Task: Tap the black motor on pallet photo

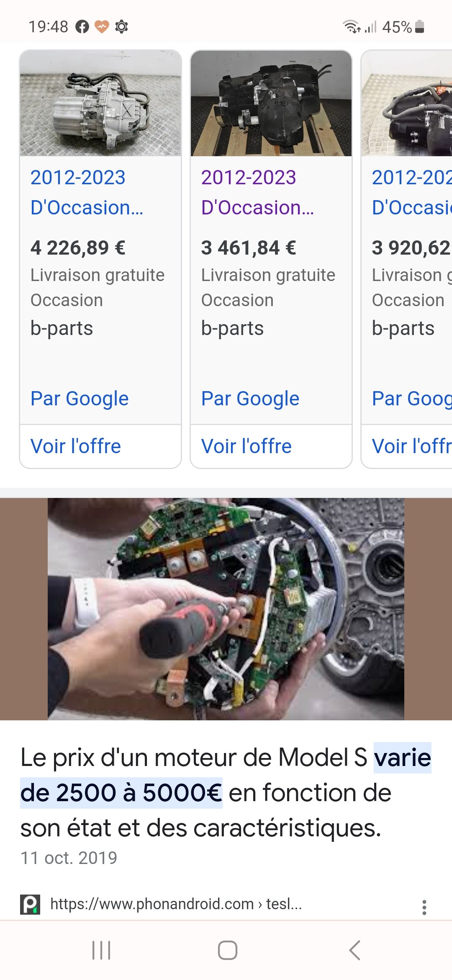Action: 271,103
